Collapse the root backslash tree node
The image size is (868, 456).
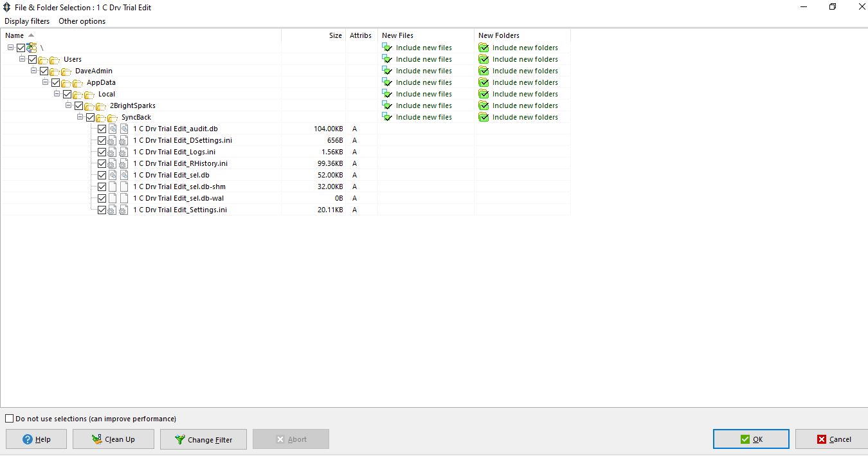coord(11,48)
